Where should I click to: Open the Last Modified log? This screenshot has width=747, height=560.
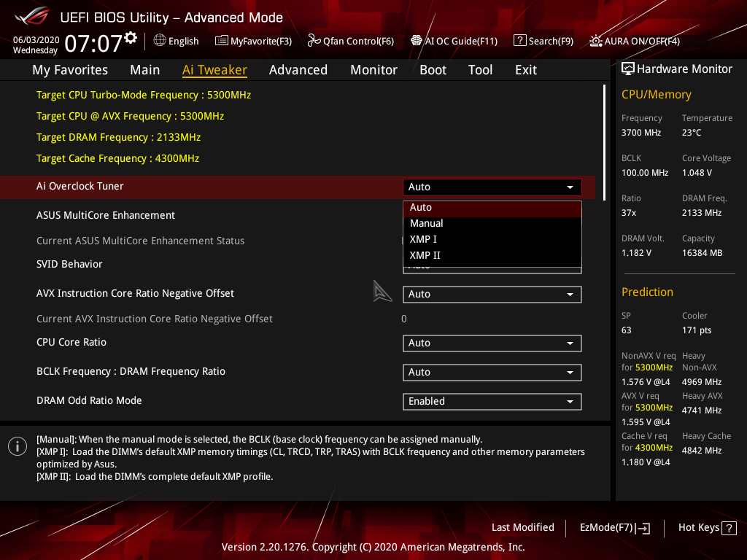point(522,527)
